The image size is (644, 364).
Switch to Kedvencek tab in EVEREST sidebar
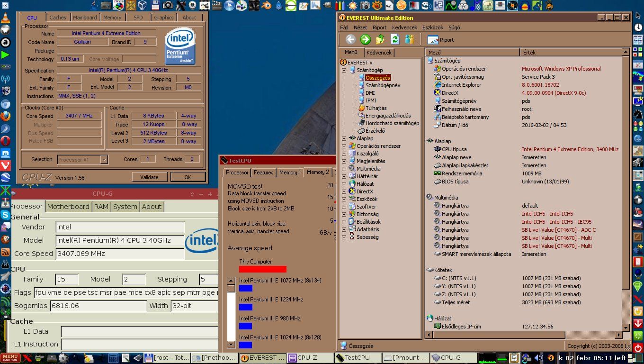379,53
